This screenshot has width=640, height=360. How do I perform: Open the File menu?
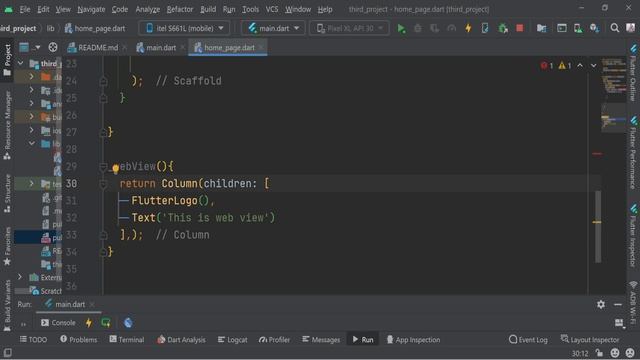click(x=24, y=9)
